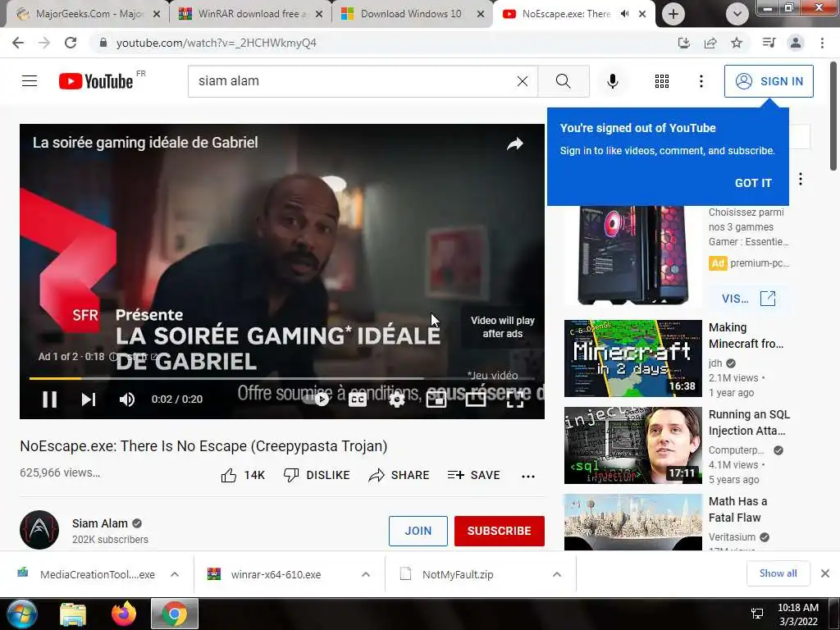This screenshot has width=840, height=630.
Task: Open Windows Explorer from the taskbar
Action: click(73, 614)
